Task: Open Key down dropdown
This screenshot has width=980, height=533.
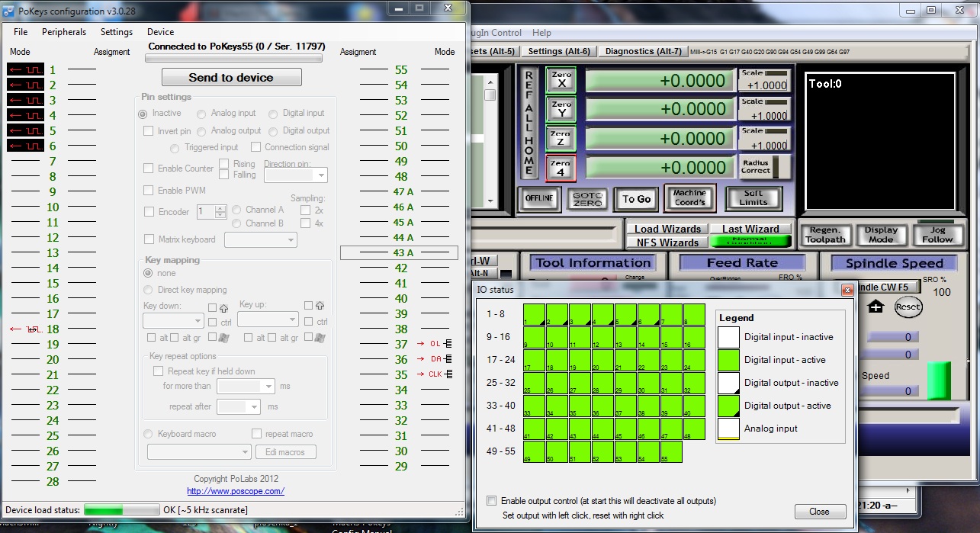Action: tap(173, 320)
